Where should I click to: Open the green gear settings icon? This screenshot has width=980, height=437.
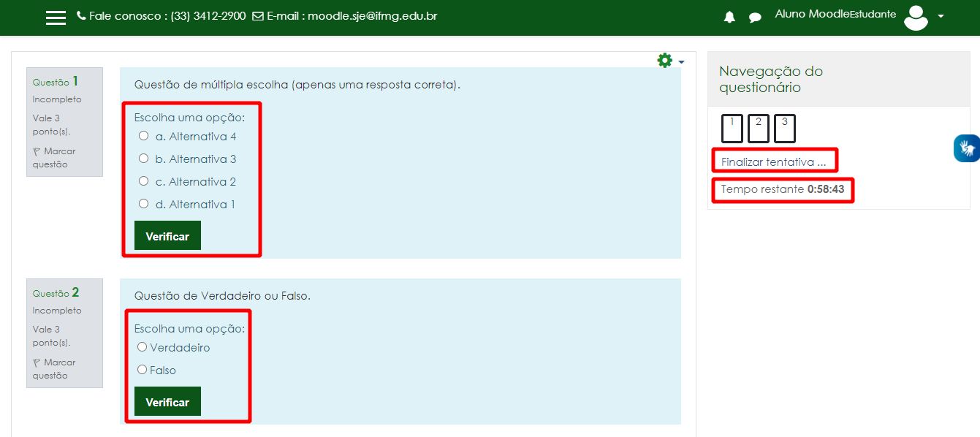click(x=664, y=61)
